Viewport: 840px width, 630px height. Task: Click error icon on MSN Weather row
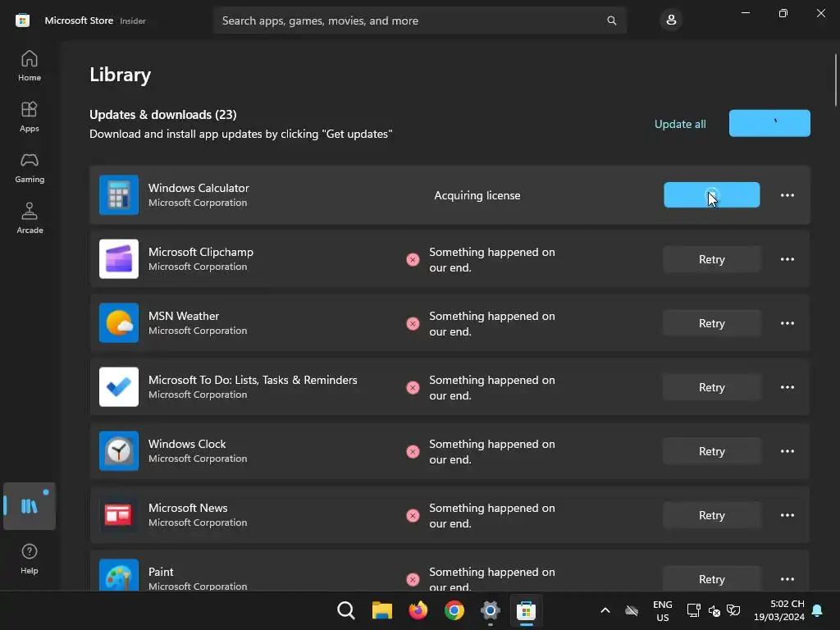(413, 323)
